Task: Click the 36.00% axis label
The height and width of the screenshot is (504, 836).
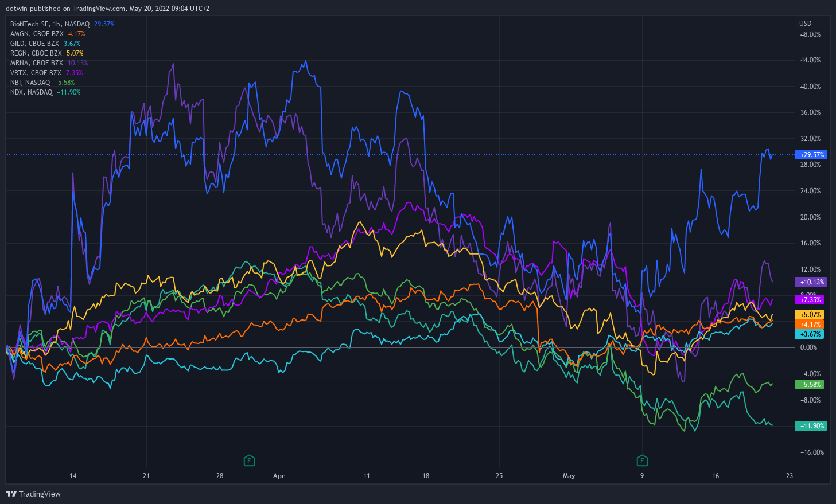Action: click(x=810, y=112)
